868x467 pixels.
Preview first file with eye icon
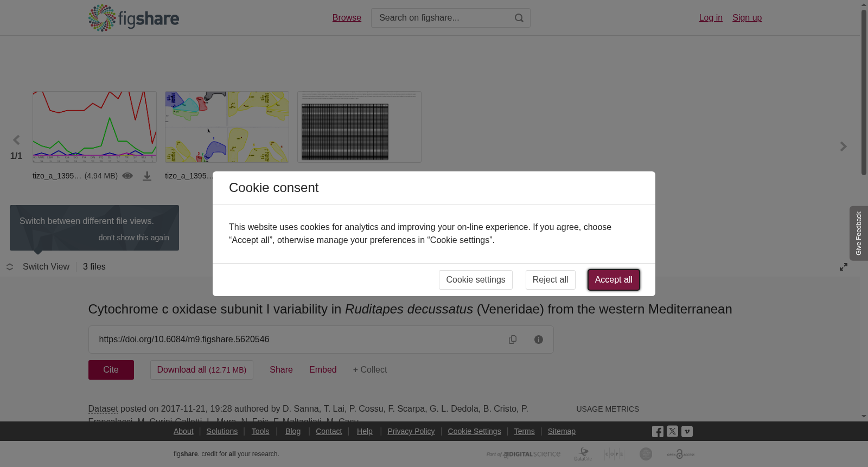(127, 176)
